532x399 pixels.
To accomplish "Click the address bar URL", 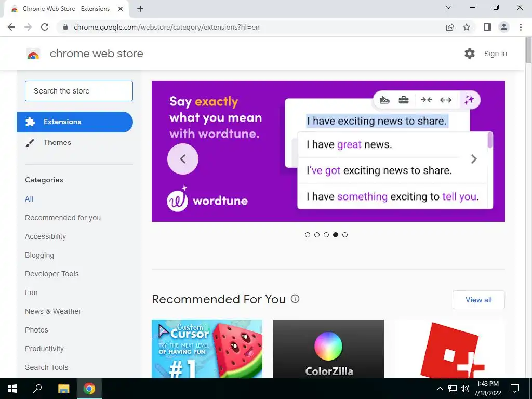I will [x=167, y=27].
